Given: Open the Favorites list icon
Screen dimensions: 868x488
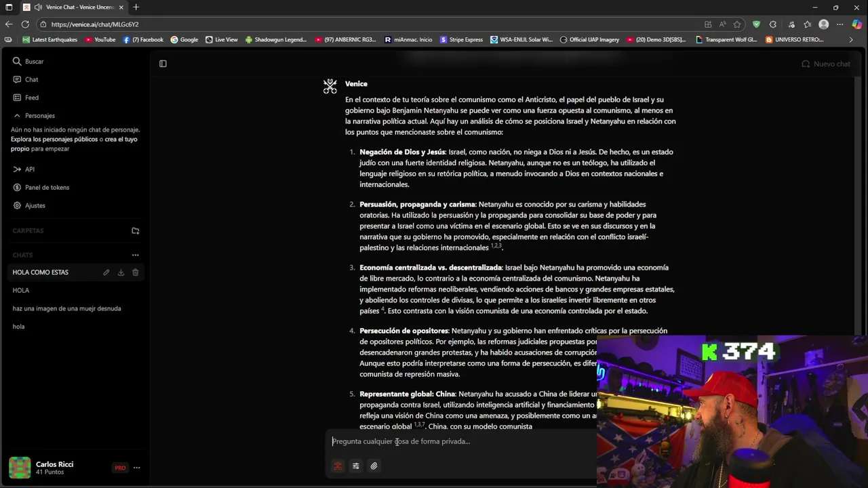Looking at the screenshot, I should pos(807,24).
